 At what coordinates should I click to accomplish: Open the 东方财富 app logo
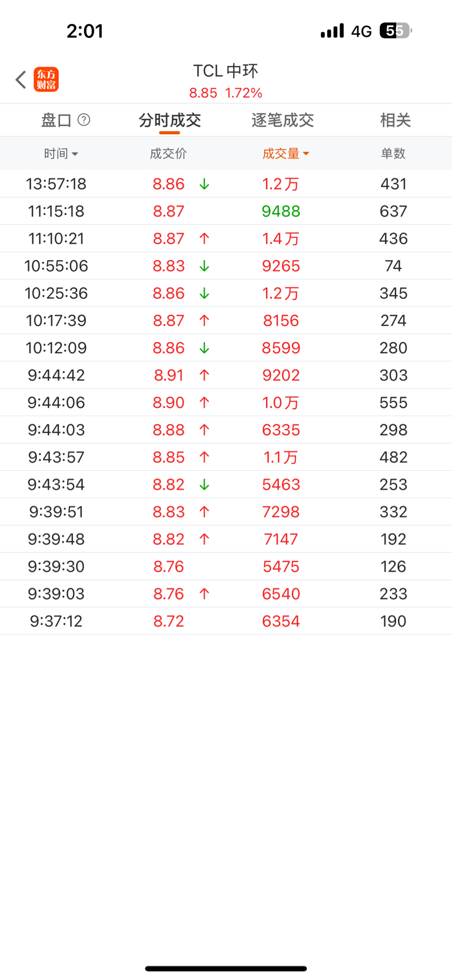46,79
